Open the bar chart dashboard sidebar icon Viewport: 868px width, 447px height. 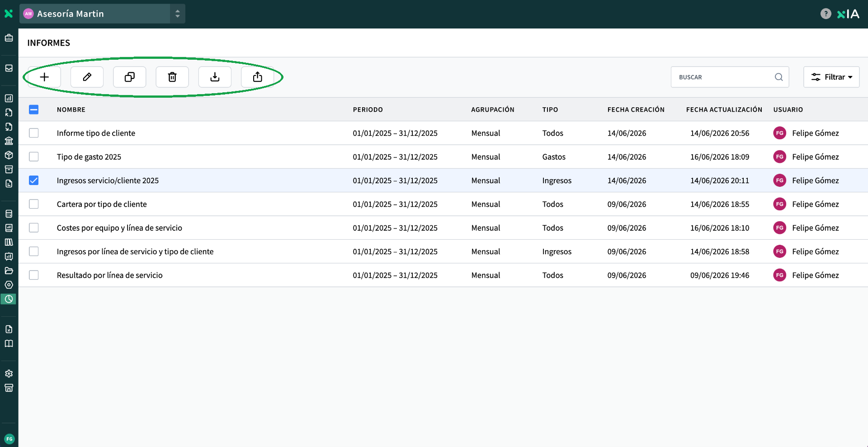(x=9, y=98)
